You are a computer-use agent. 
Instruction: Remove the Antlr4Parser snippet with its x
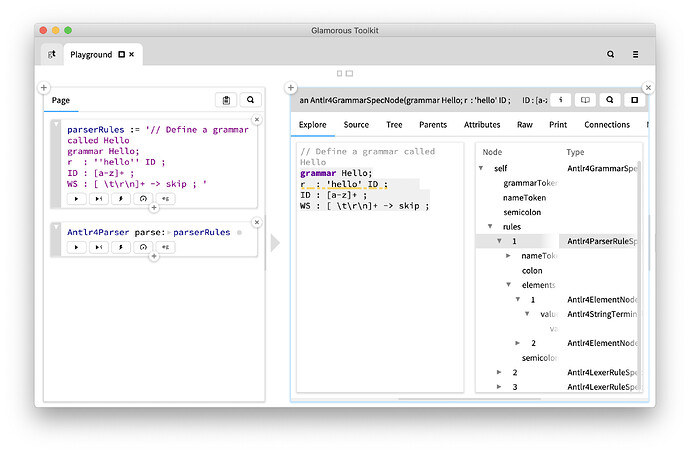point(257,222)
